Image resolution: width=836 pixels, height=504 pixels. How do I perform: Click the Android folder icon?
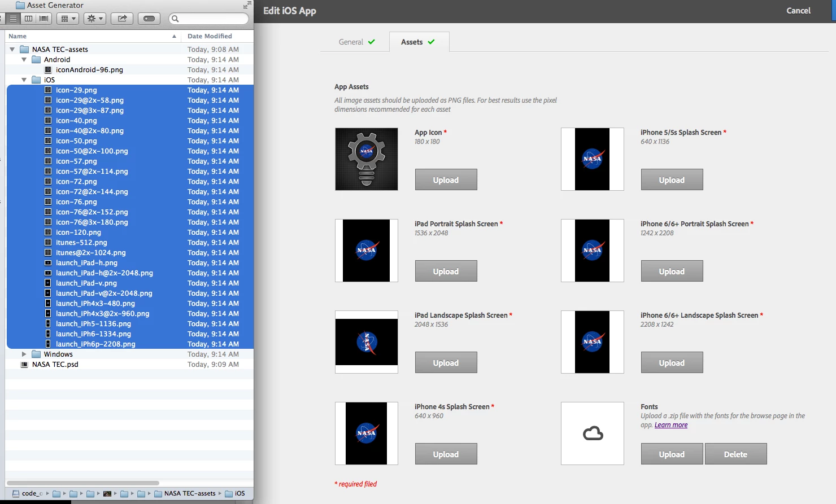click(36, 59)
